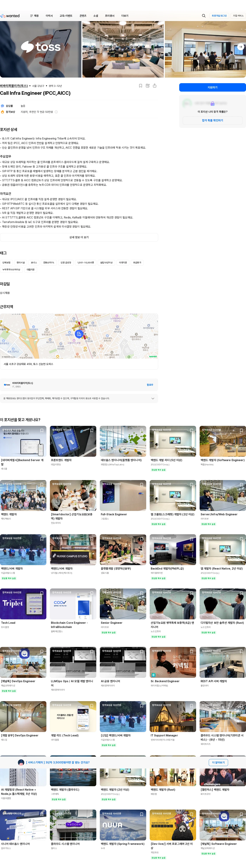The image size is (246, 868).
Task: Click 합격 확률 확인하기 button
Action: click(x=213, y=121)
